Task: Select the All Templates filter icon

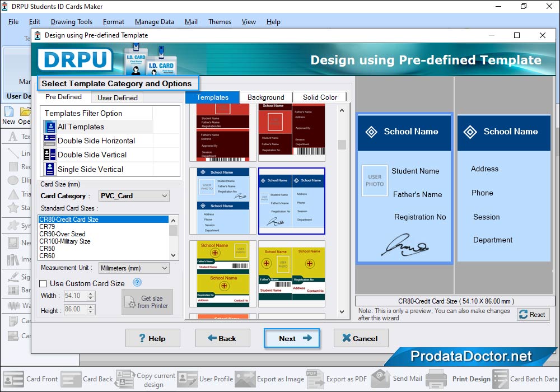Action: [x=50, y=127]
